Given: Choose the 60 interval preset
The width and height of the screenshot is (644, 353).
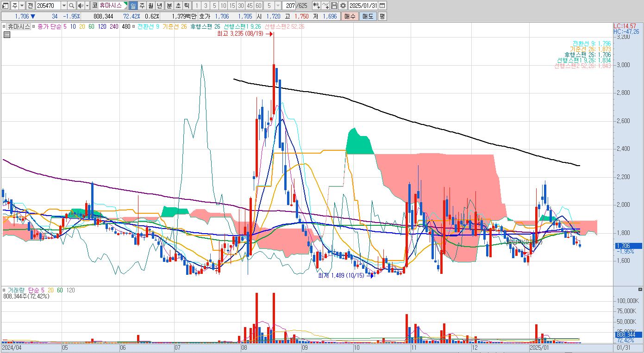Looking at the screenshot, I should [258, 6].
